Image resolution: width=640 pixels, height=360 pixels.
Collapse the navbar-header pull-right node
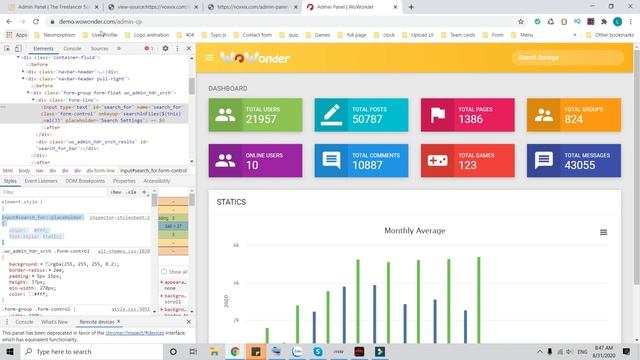click(x=23, y=78)
